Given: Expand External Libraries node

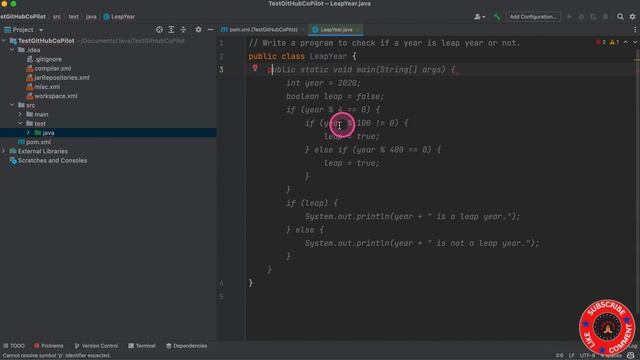Looking at the screenshot, I should [4, 151].
